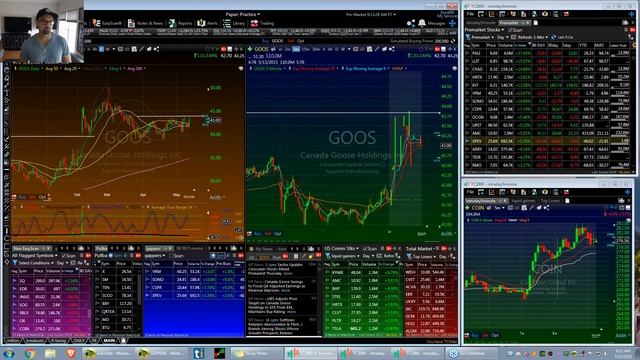The image size is (640, 360).
Task: Toggle flag for TSLA row
Action: pyautogui.click(x=327, y=329)
